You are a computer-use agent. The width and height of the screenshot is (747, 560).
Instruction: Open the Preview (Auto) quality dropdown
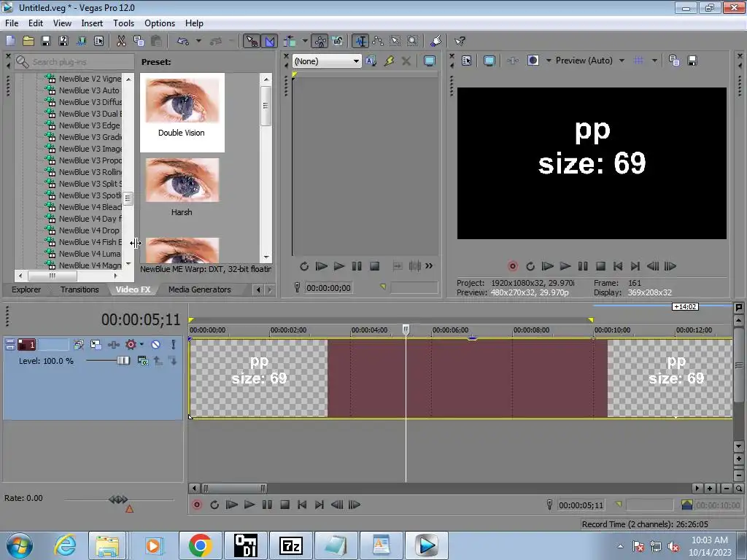(622, 61)
